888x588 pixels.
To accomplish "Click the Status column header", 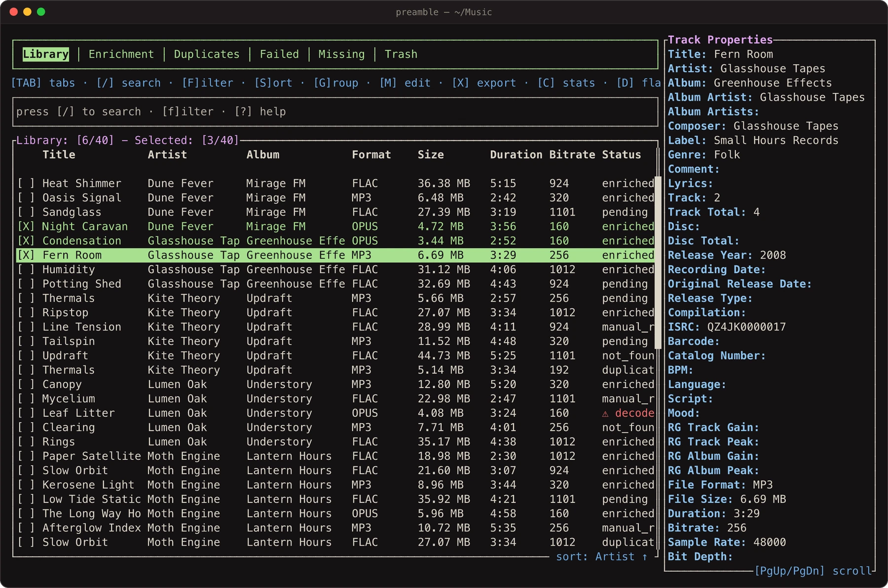I will 622,155.
